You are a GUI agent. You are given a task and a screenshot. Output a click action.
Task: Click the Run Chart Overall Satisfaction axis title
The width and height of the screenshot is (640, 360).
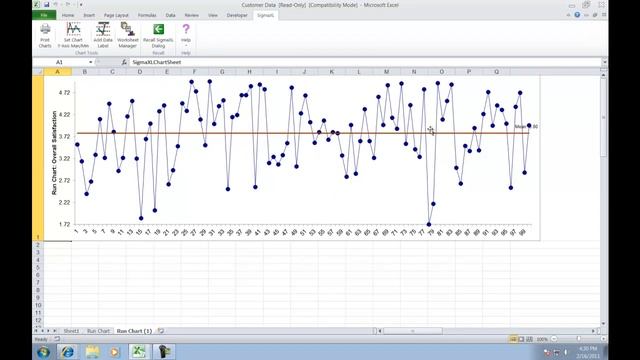pyautogui.click(x=54, y=153)
